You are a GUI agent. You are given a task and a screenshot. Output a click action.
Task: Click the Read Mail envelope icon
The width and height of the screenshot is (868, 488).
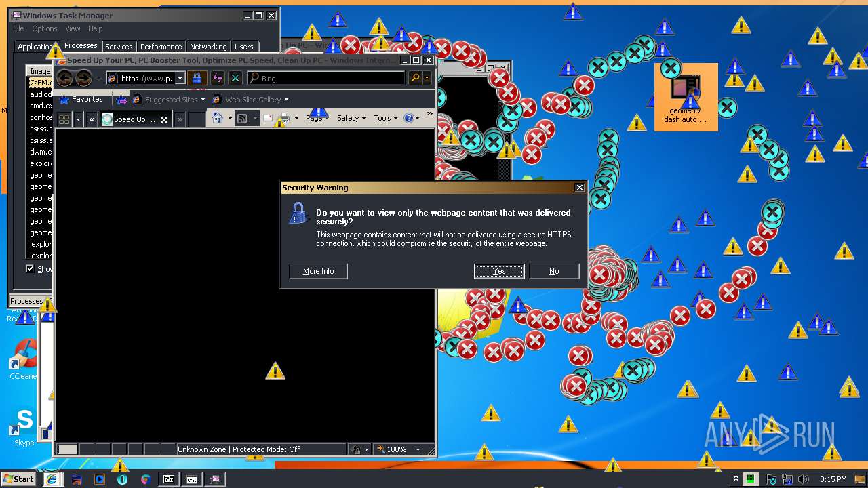pyautogui.click(x=268, y=119)
